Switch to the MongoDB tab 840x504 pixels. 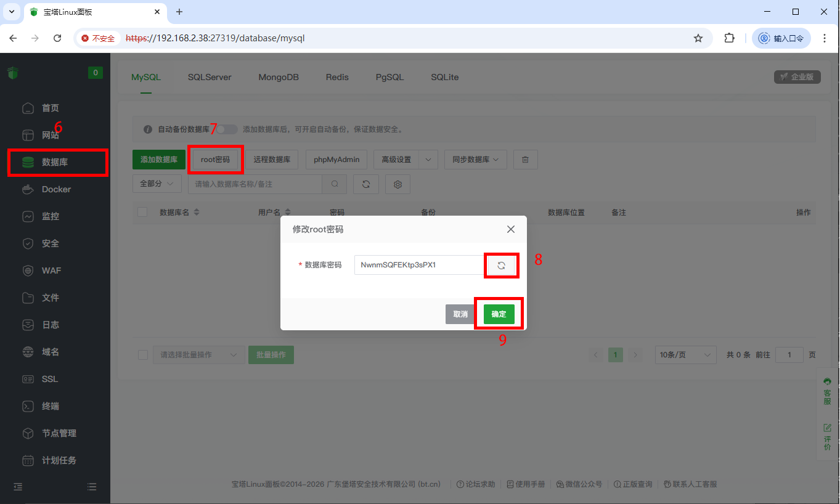pos(279,77)
